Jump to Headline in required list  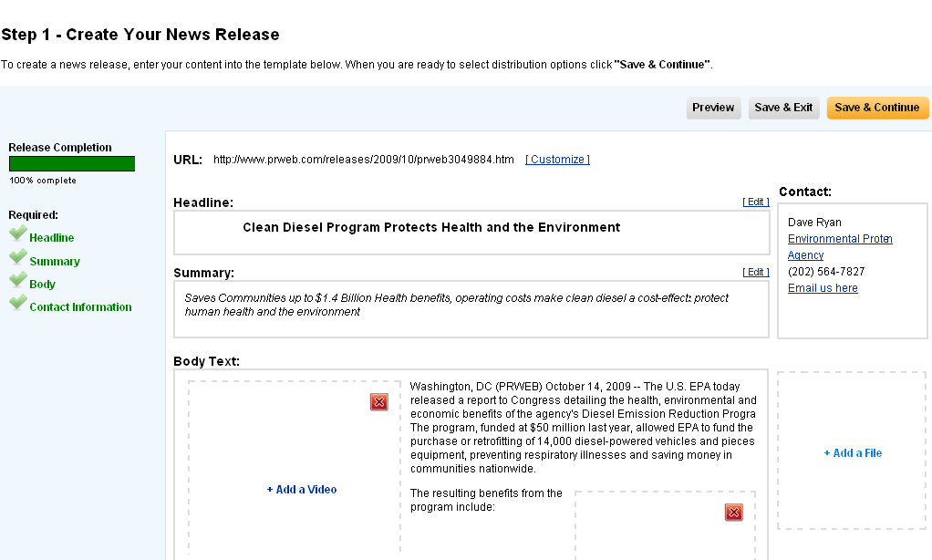click(x=52, y=238)
